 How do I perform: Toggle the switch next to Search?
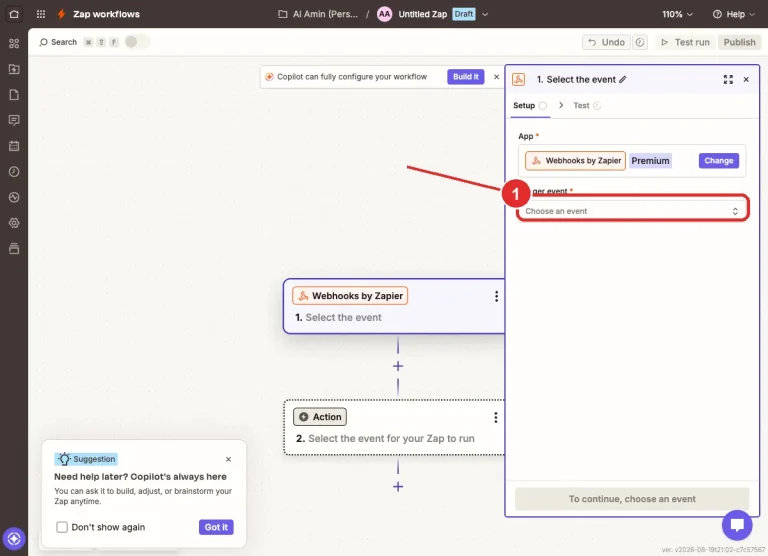(x=137, y=42)
